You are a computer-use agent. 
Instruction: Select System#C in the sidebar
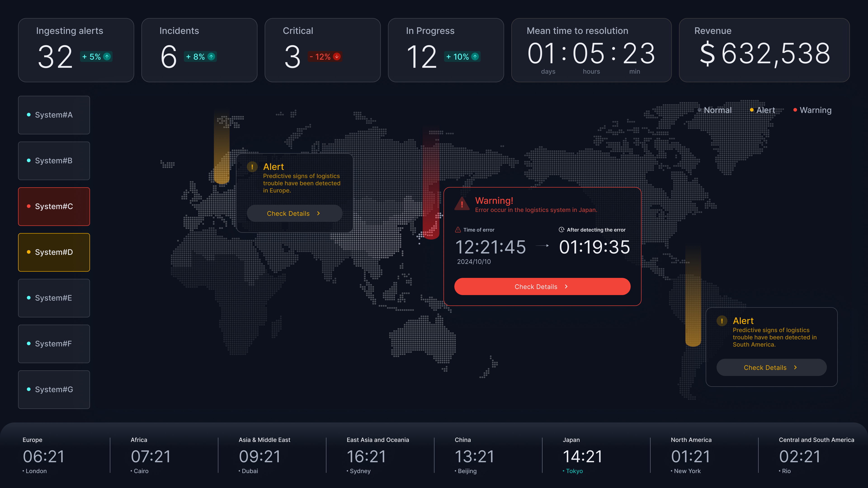[54, 206]
